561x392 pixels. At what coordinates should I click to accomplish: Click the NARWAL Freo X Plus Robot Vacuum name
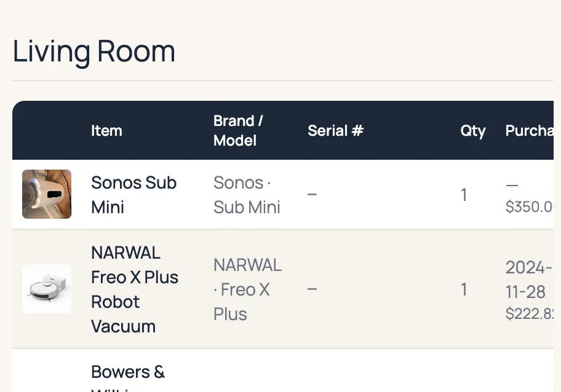134,289
